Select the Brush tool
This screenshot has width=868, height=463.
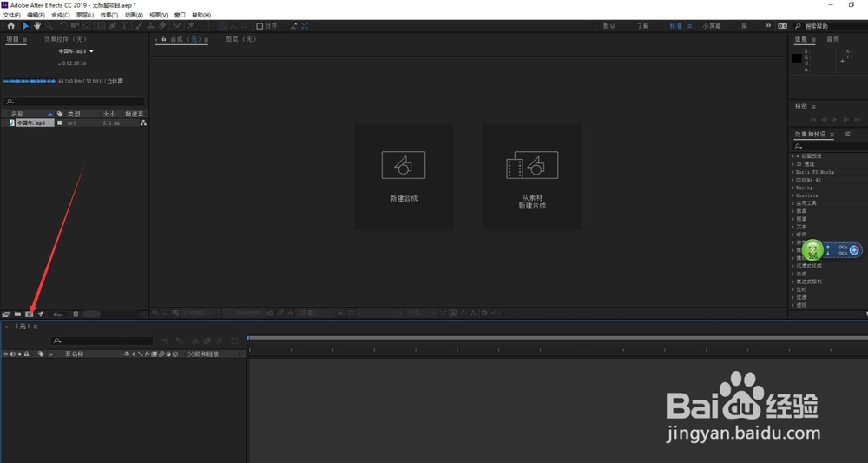click(140, 25)
